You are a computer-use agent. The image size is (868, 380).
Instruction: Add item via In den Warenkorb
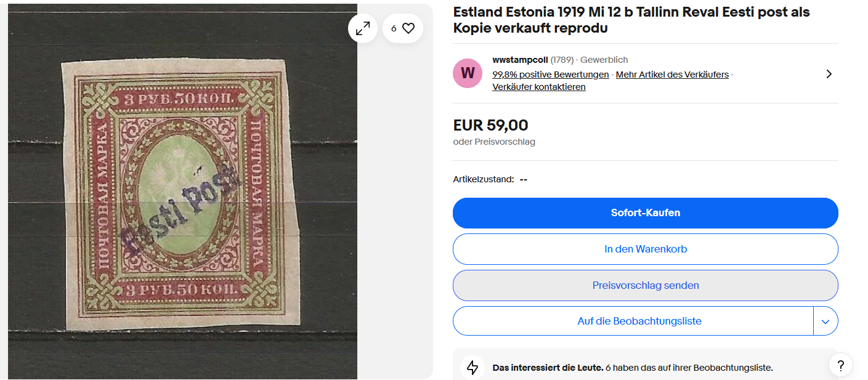coord(645,249)
